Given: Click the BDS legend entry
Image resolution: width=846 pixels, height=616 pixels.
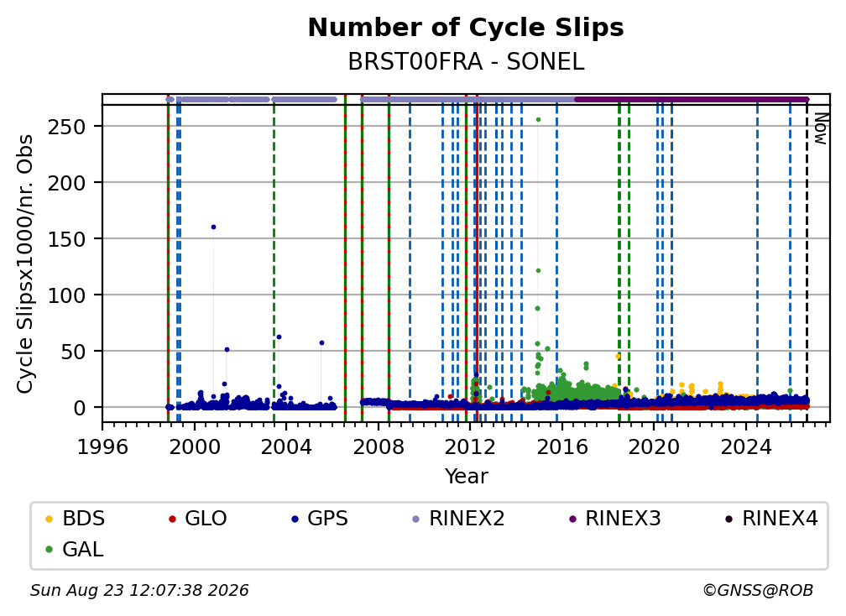Looking at the screenshot, I should pos(75,519).
